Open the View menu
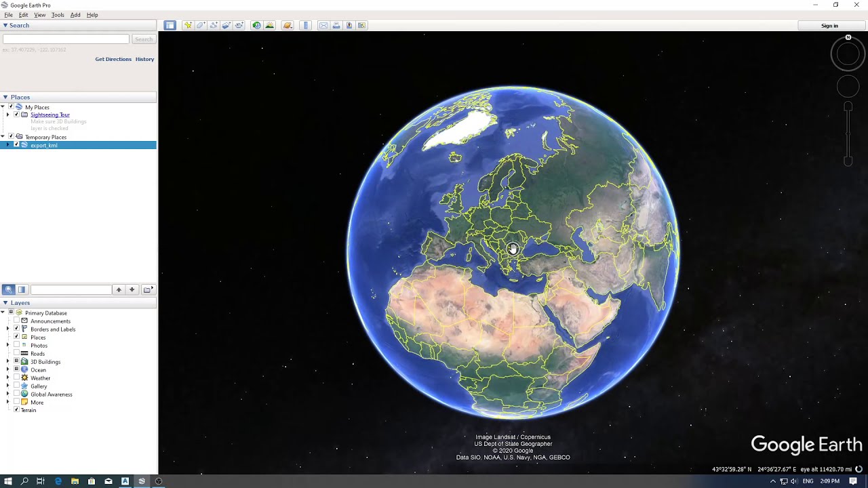Viewport: 868px width, 488px height. pos(40,15)
